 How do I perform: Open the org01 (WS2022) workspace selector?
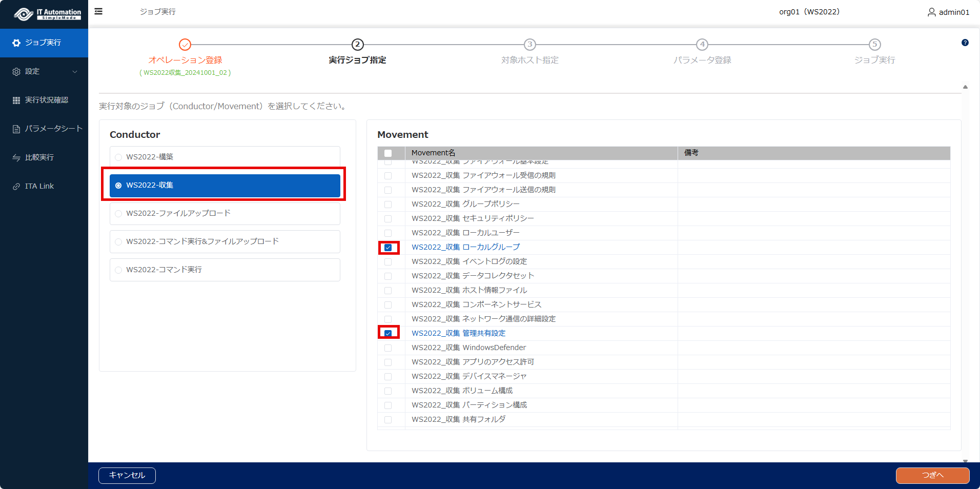pyautogui.click(x=809, y=12)
